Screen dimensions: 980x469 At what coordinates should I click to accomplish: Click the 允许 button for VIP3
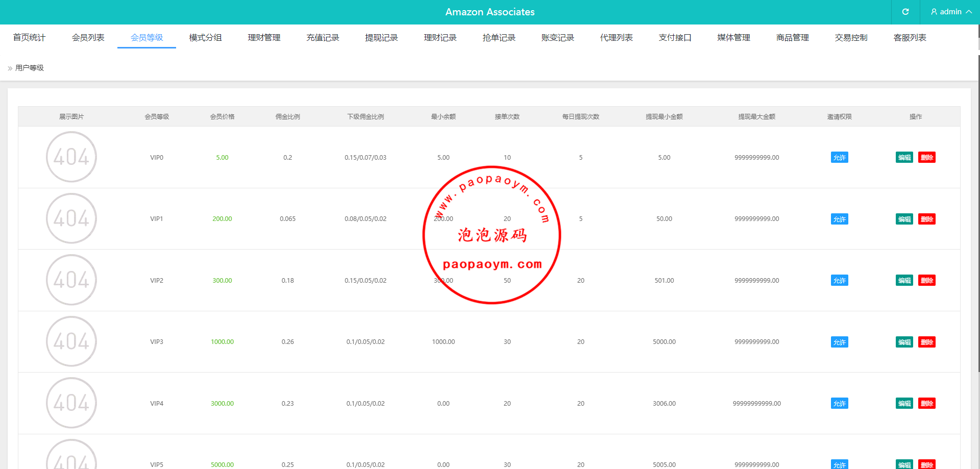[x=839, y=342]
